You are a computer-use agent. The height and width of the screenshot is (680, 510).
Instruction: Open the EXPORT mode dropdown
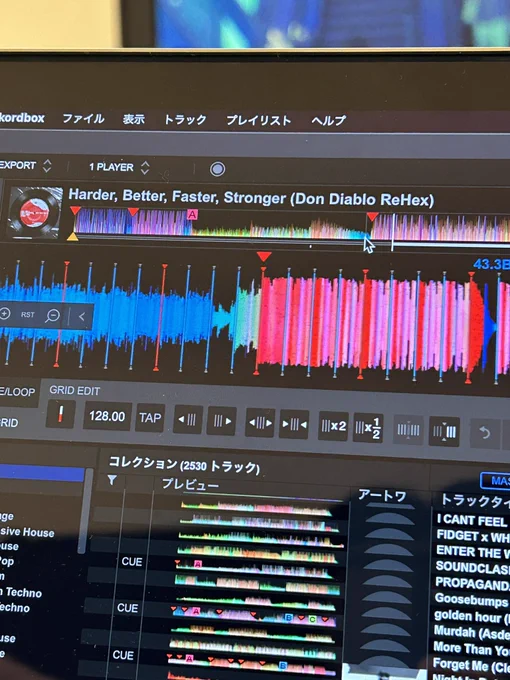point(26,166)
